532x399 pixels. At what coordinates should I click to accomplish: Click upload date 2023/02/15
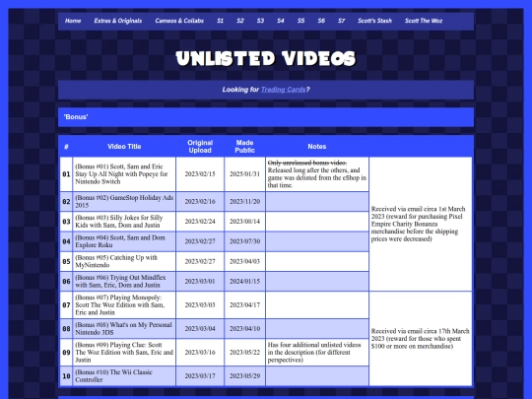pyautogui.click(x=200, y=174)
